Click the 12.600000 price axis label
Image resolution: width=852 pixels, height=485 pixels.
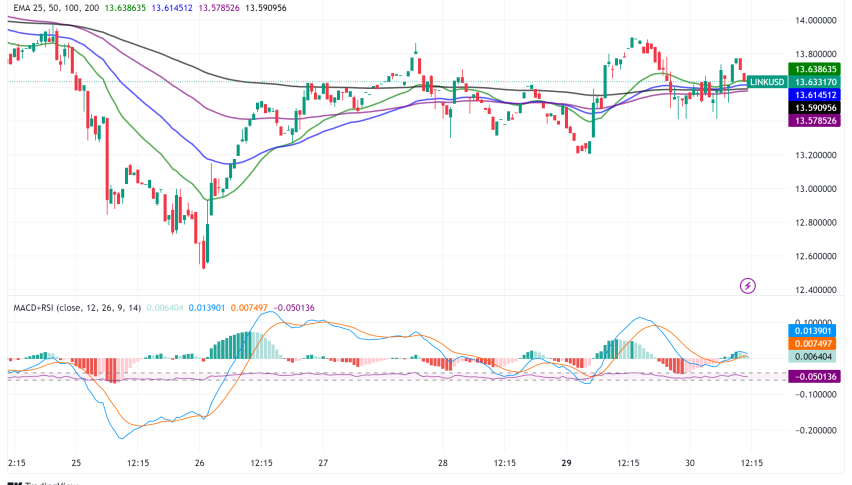pyautogui.click(x=816, y=256)
